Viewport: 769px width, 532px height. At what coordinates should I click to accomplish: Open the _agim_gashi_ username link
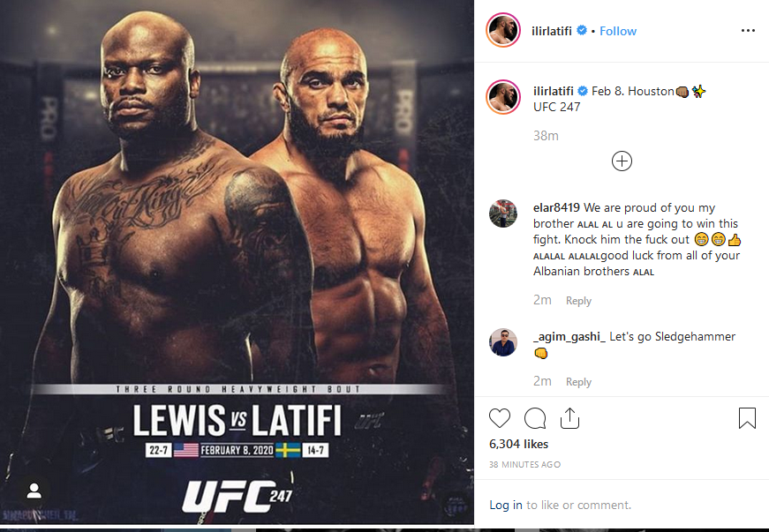click(569, 336)
